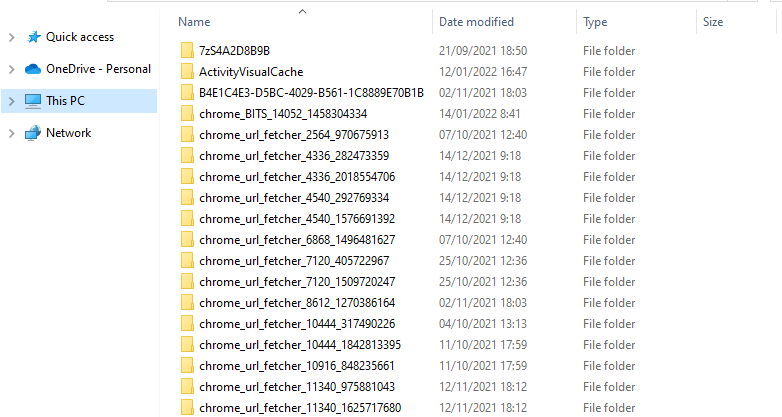Click the This PC monitor icon
This screenshot has width=782, height=417.
click(33, 101)
